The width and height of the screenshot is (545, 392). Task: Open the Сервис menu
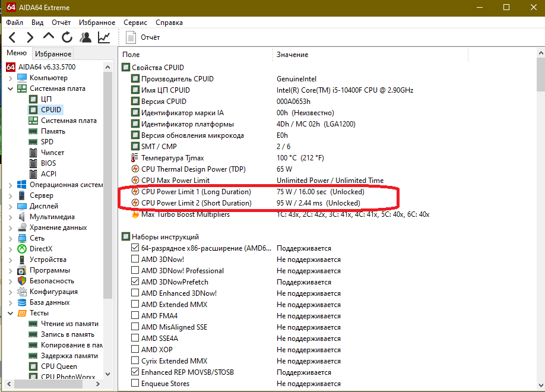[135, 22]
